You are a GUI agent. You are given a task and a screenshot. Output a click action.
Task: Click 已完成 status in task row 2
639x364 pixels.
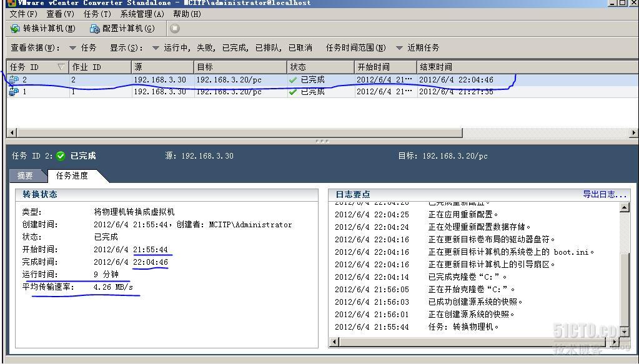[x=312, y=80]
